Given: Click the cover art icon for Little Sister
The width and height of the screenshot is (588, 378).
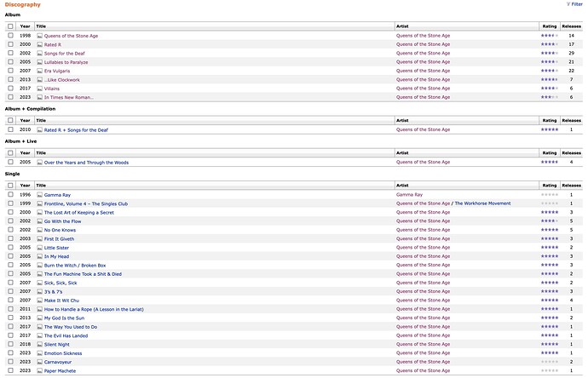Looking at the screenshot, I should (40, 248).
